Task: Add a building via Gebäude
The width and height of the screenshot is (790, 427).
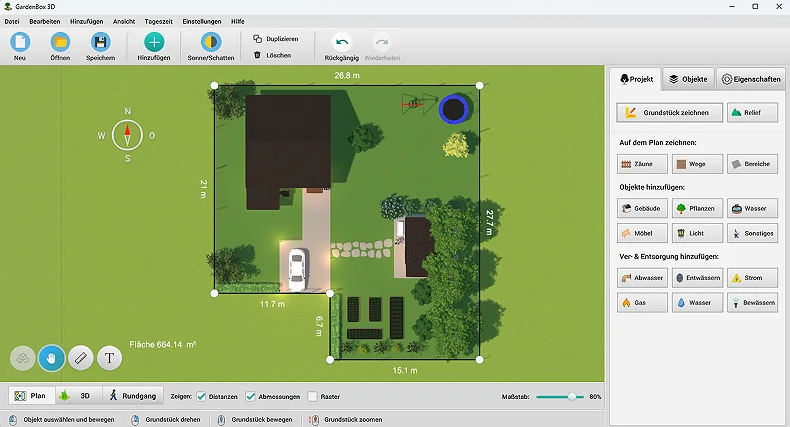Action: tap(642, 208)
